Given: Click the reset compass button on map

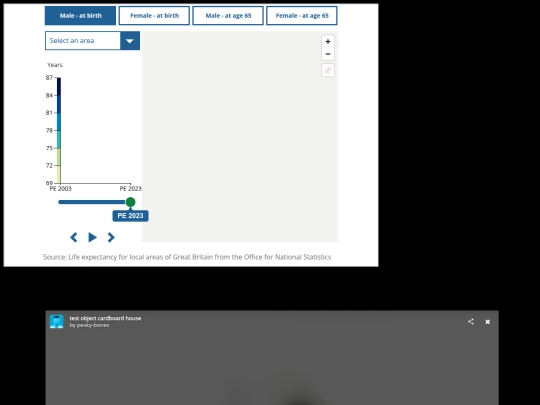Looking at the screenshot, I should 328,70.
